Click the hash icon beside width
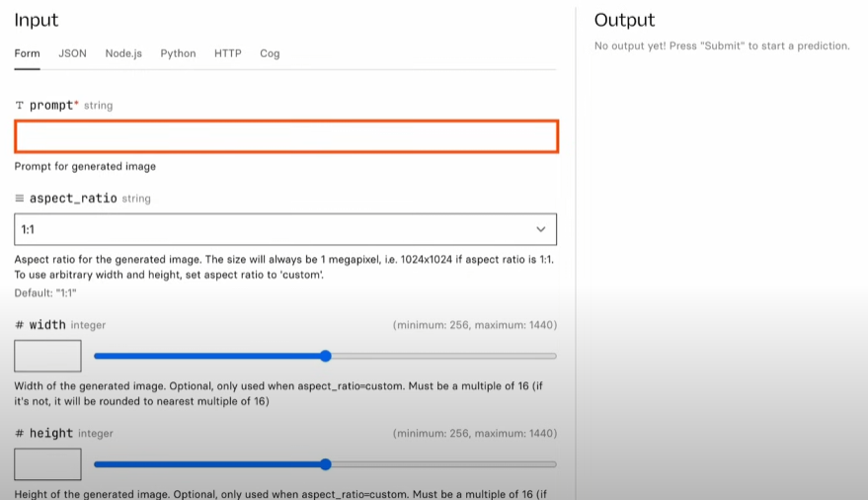The width and height of the screenshot is (868, 500). point(20,325)
